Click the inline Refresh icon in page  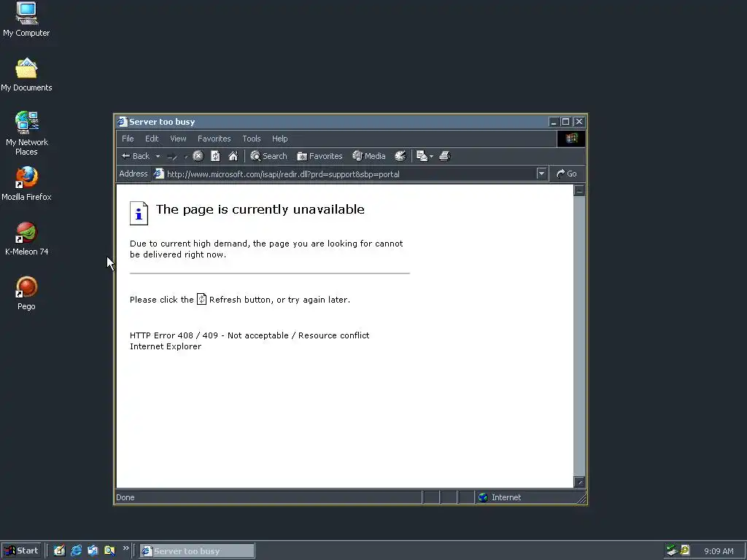click(x=201, y=299)
